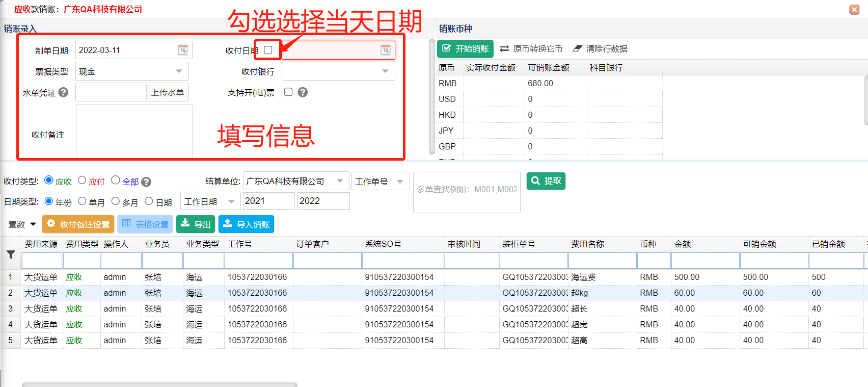
Task: Expand the 结算单位 company dropdown
Action: 340,181
